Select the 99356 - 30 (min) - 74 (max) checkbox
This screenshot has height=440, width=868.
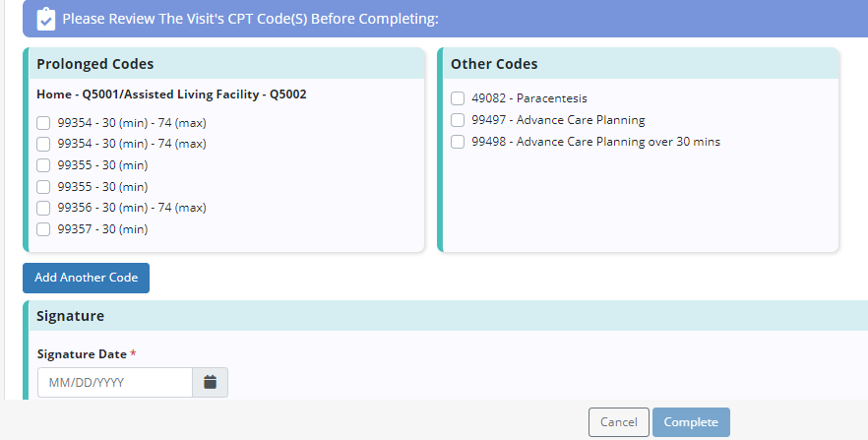tap(43, 208)
